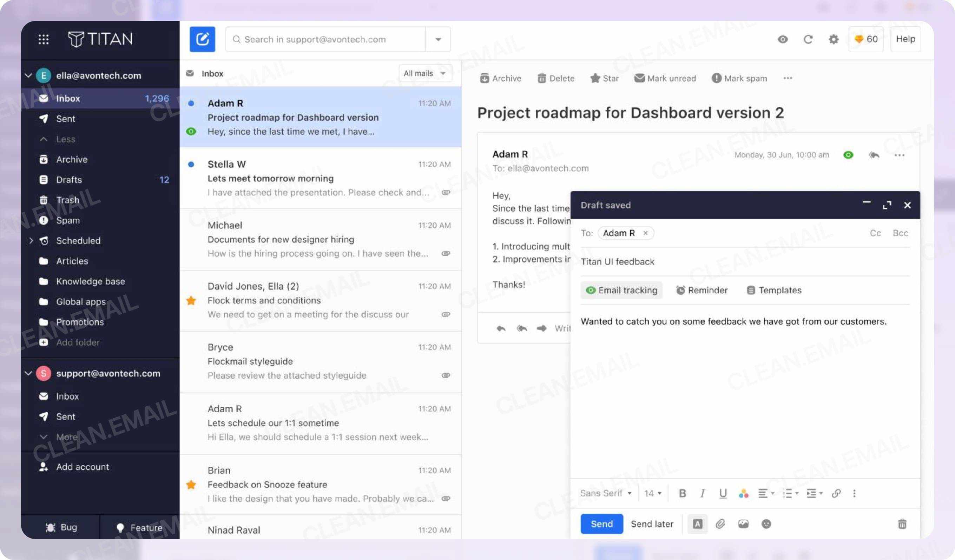Open the Compose new email icon

[x=202, y=39]
